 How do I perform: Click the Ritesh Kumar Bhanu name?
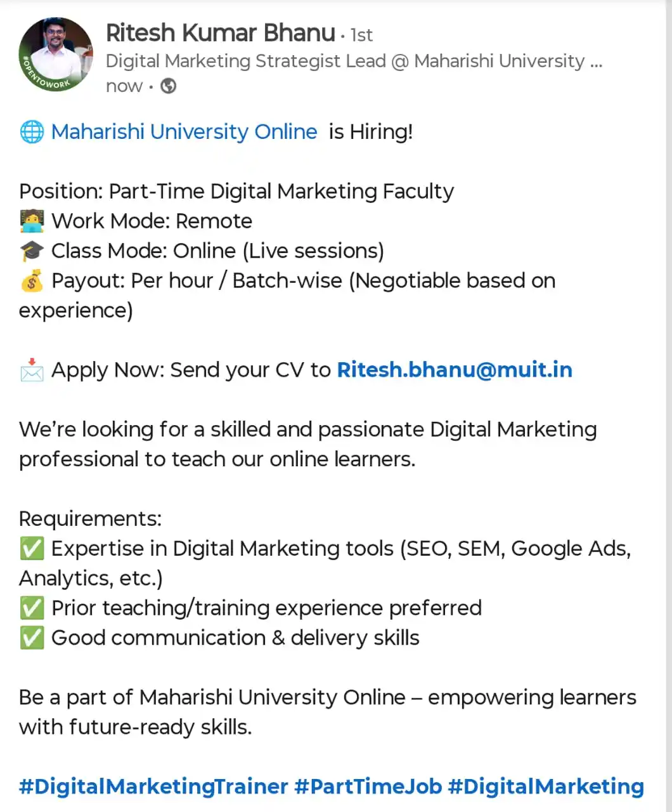pos(221,32)
